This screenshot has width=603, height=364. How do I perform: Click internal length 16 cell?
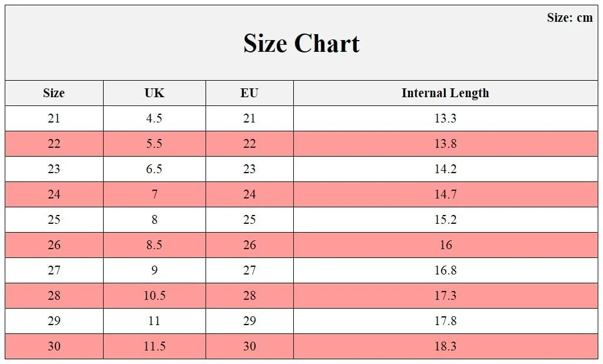point(445,245)
